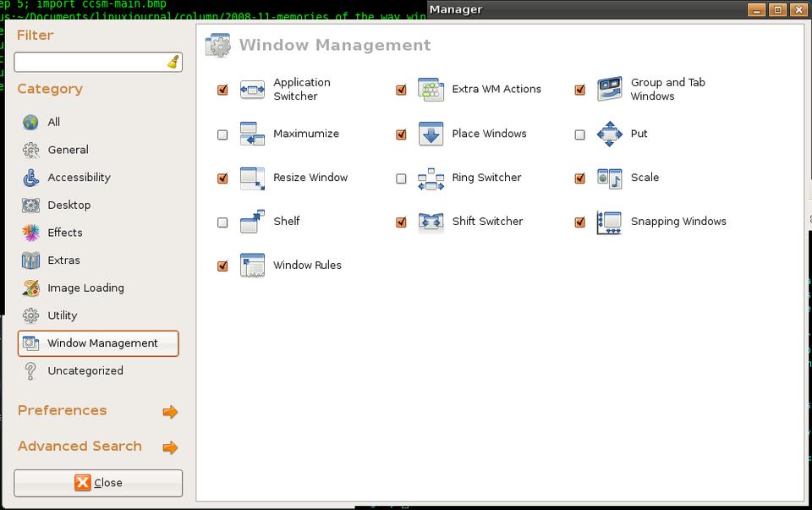Open the Shift Switcher plugin icon

coord(431,222)
